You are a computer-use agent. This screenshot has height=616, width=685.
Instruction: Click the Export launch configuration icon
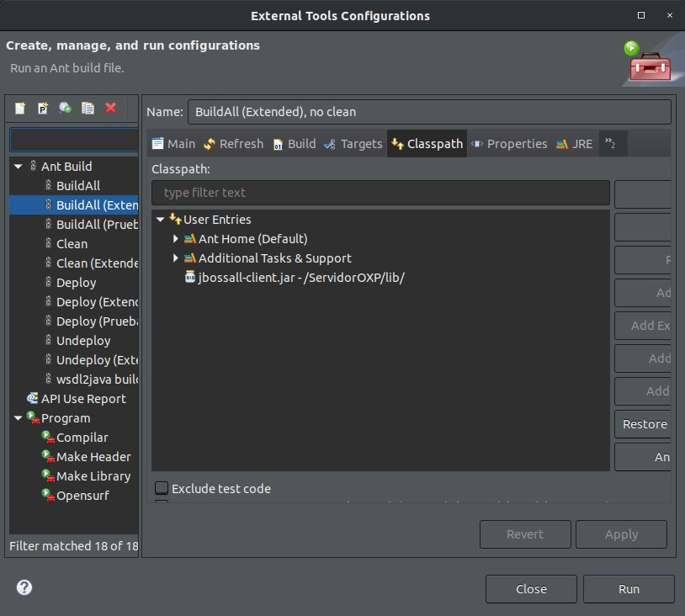[65, 108]
